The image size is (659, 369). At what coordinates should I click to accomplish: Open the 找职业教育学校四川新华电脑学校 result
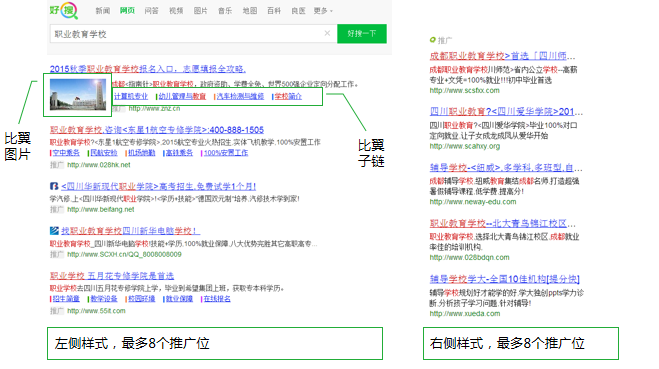130,231
